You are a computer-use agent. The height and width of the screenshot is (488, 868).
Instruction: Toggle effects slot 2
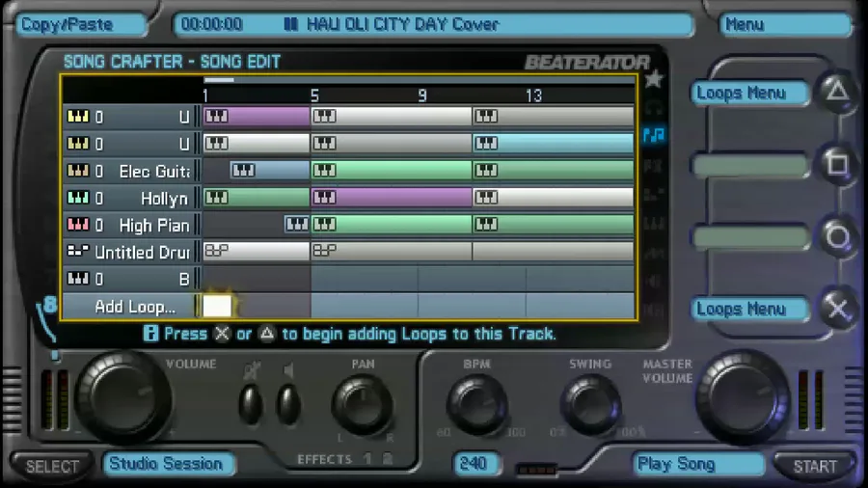tap(388, 459)
